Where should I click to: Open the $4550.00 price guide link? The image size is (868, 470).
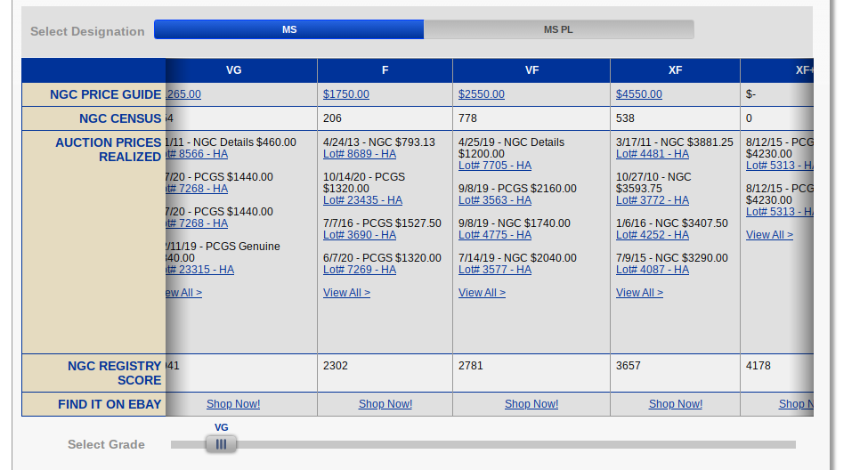(639, 94)
